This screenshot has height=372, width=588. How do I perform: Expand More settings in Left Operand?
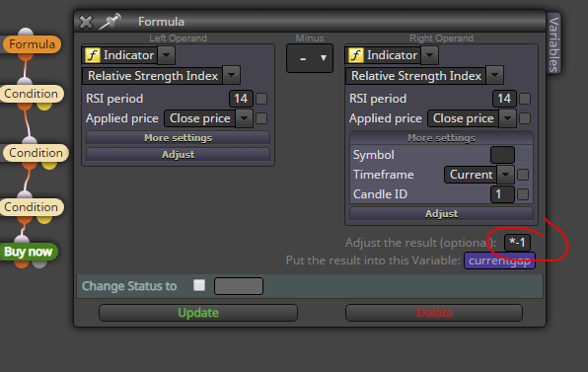pos(179,137)
